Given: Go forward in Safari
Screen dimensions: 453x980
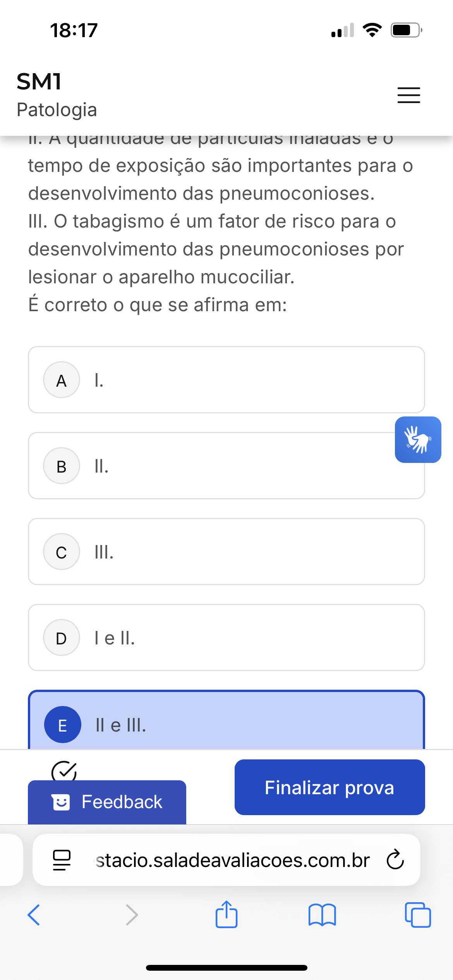Looking at the screenshot, I should (x=132, y=915).
